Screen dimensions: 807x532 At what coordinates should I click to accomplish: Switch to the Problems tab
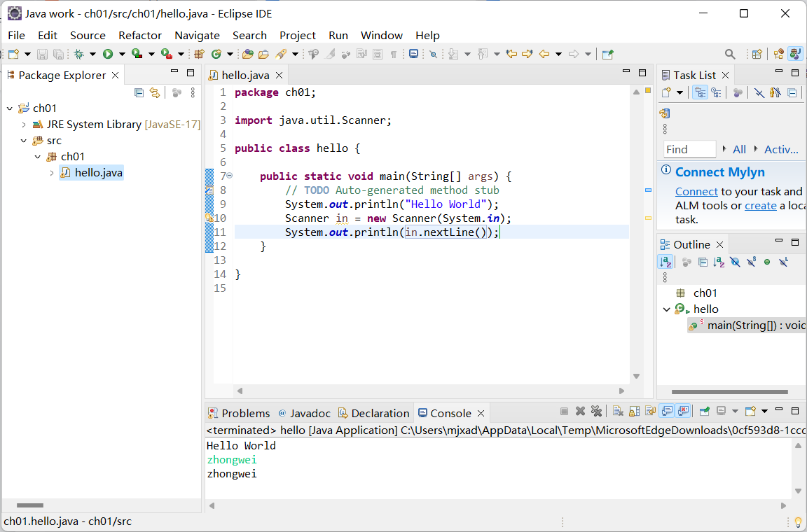tap(240, 413)
